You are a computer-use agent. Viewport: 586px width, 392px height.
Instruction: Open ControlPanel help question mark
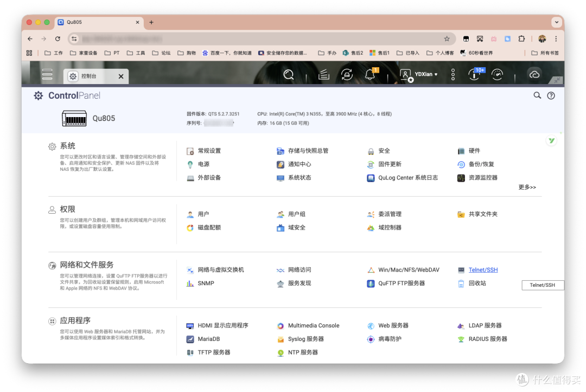pyautogui.click(x=551, y=95)
